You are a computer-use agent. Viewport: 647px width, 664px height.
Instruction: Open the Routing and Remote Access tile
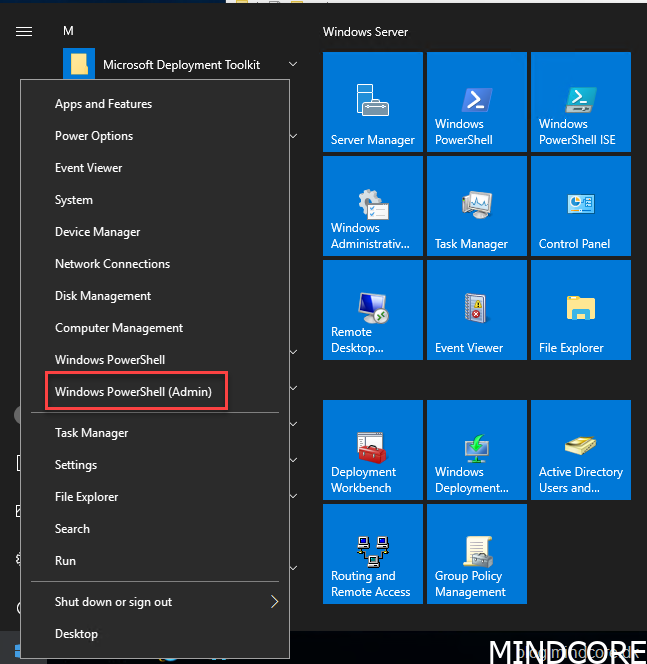coord(373,554)
